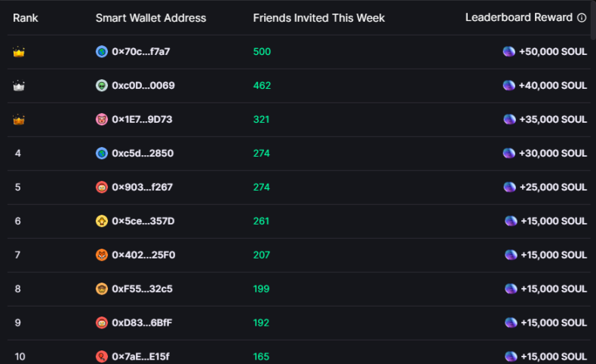596x364 pixels.
Task: Select the +40,000 SOUL reward text
Action: 553,86
